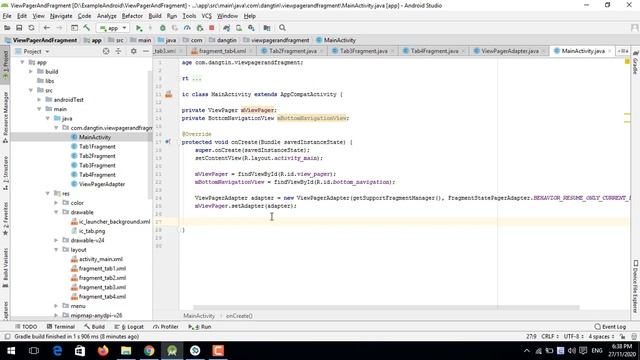Toggle the 1: Project side tool window

coord(5,65)
